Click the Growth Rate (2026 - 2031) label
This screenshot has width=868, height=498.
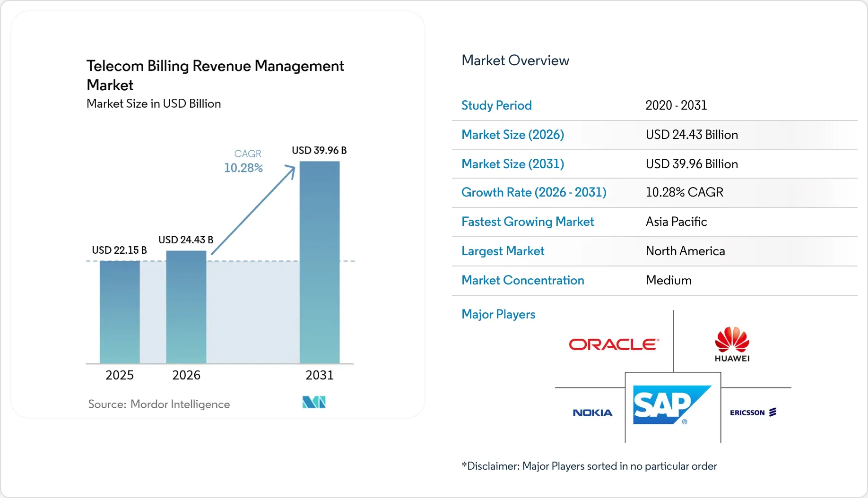pyautogui.click(x=534, y=192)
